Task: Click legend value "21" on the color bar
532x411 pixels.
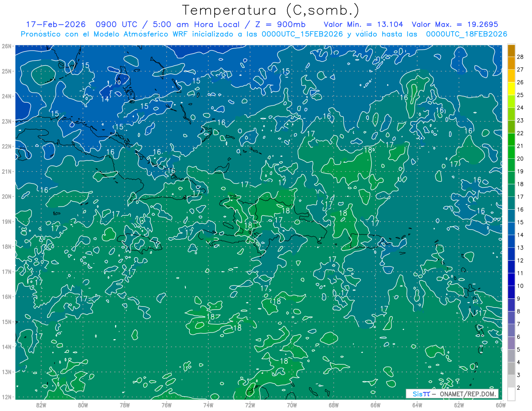Action: click(520, 146)
